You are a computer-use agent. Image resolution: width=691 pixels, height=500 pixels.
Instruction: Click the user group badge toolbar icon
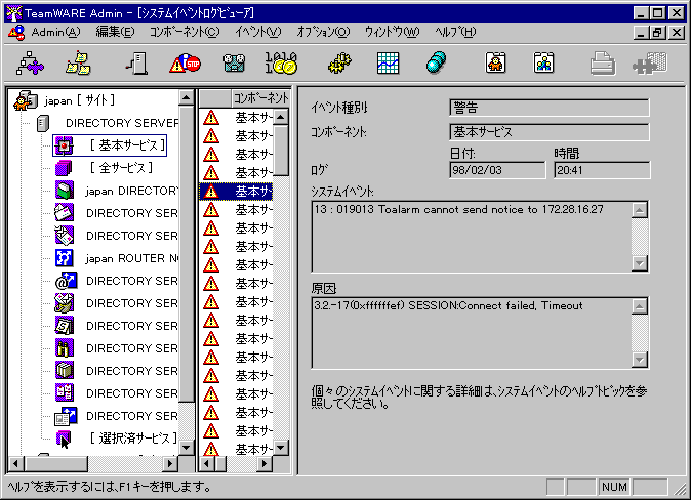tap(544, 63)
